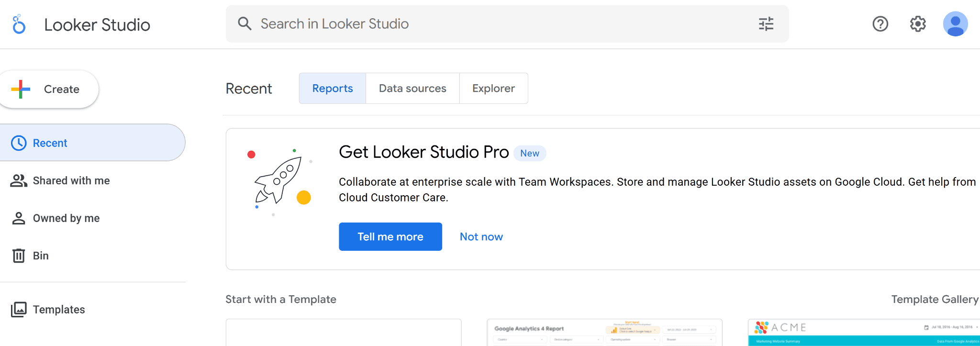Click the Bin trash can icon
The width and height of the screenshot is (980, 346).
tap(19, 256)
